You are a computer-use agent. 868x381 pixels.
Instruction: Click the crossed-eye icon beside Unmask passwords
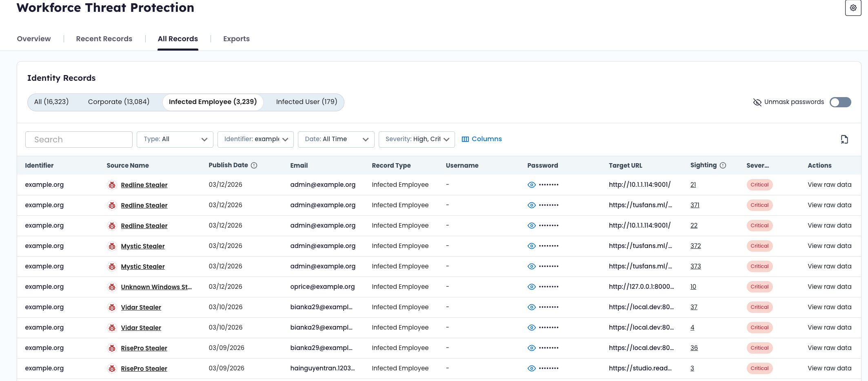[757, 102]
